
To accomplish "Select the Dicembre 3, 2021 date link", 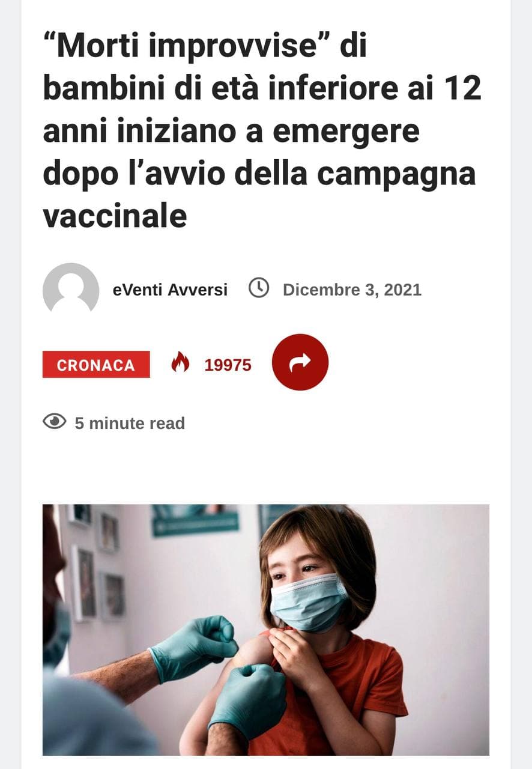I will (x=352, y=290).
